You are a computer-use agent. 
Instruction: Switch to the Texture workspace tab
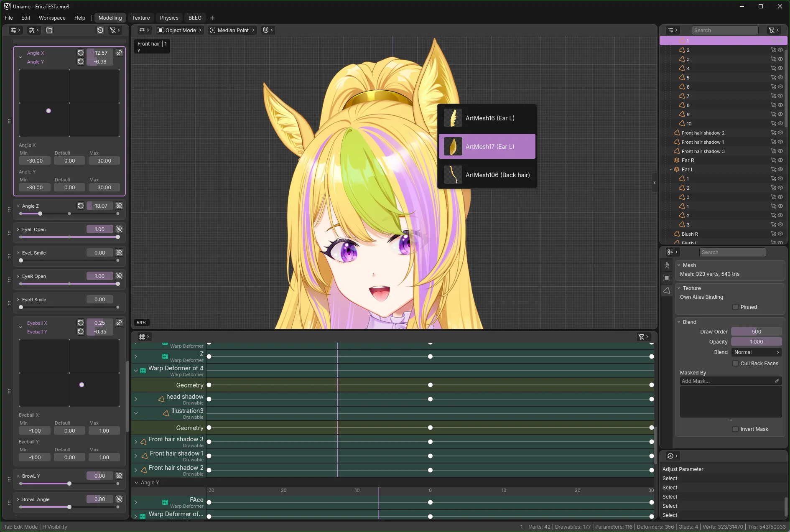141,18
